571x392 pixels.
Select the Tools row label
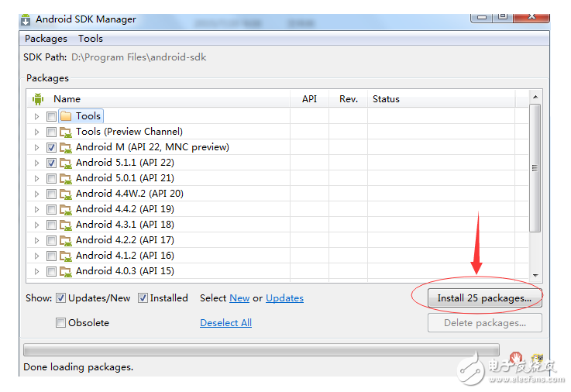coord(88,116)
